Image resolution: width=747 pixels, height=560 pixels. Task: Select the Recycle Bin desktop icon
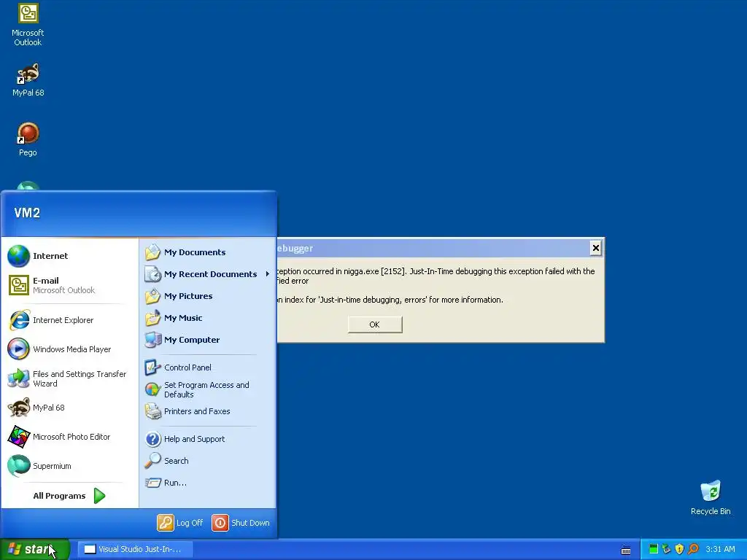click(x=711, y=497)
